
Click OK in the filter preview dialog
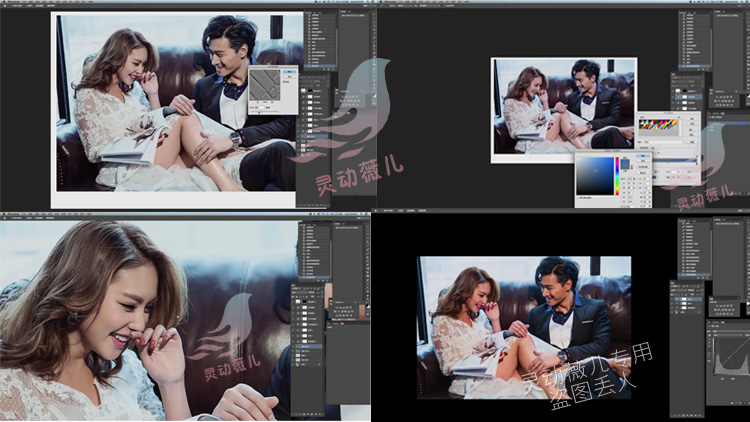point(288,72)
